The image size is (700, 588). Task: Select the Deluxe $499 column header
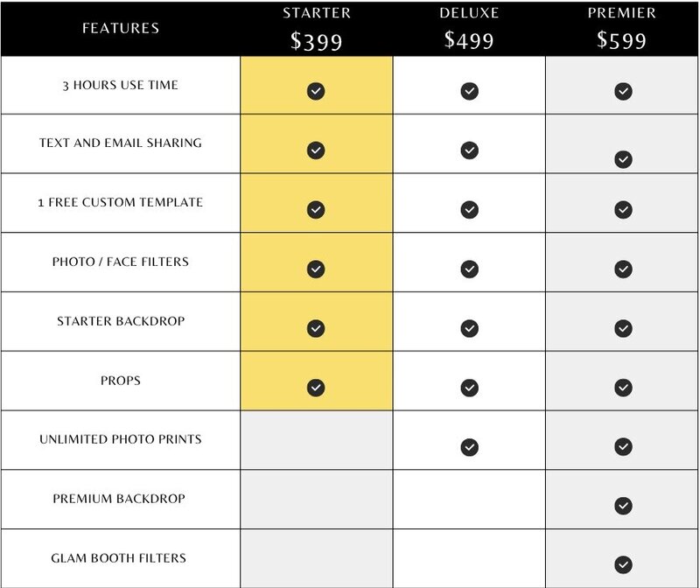click(469, 28)
